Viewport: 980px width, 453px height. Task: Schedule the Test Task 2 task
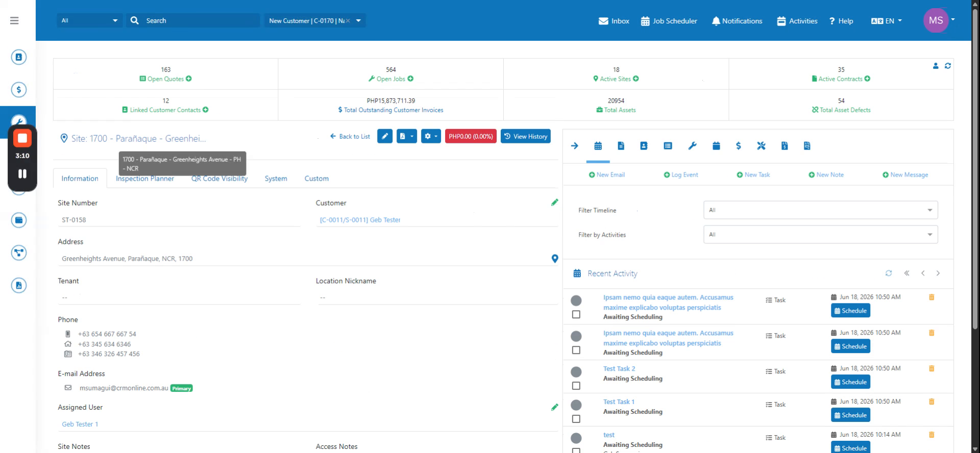850,382
